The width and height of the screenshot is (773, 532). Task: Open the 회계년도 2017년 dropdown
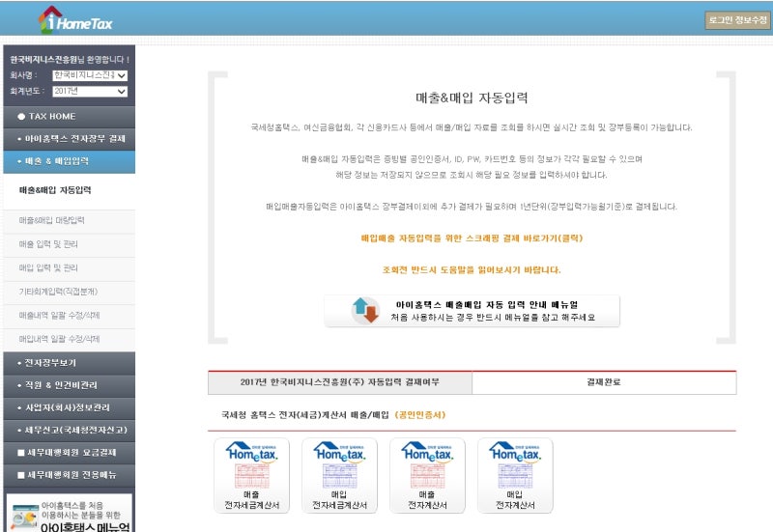pos(90,91)
